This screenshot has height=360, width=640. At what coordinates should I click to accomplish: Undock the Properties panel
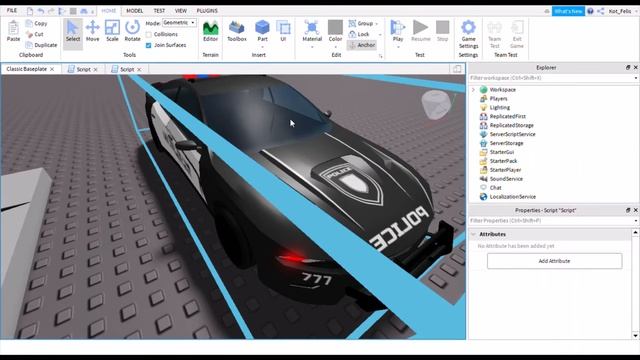(x=628, y=210)
